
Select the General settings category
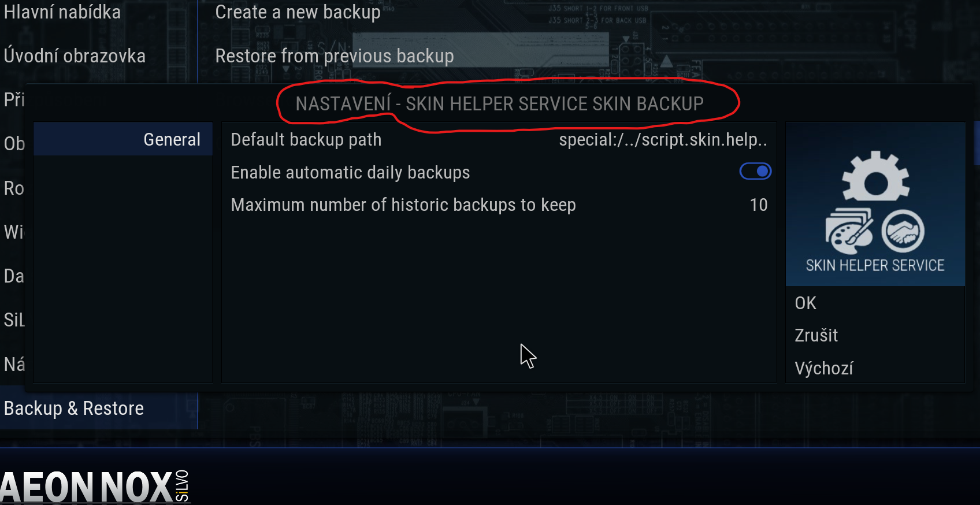click(x=123, y=139)
